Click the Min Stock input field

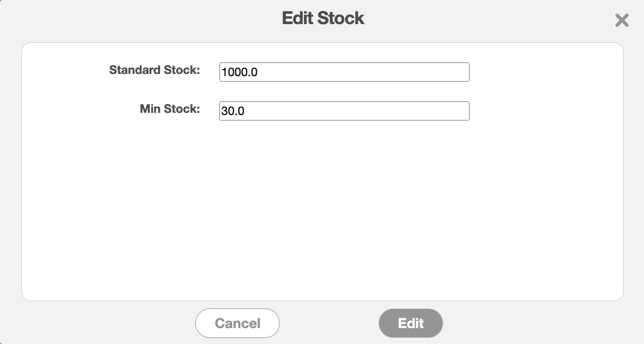point(344,111)
